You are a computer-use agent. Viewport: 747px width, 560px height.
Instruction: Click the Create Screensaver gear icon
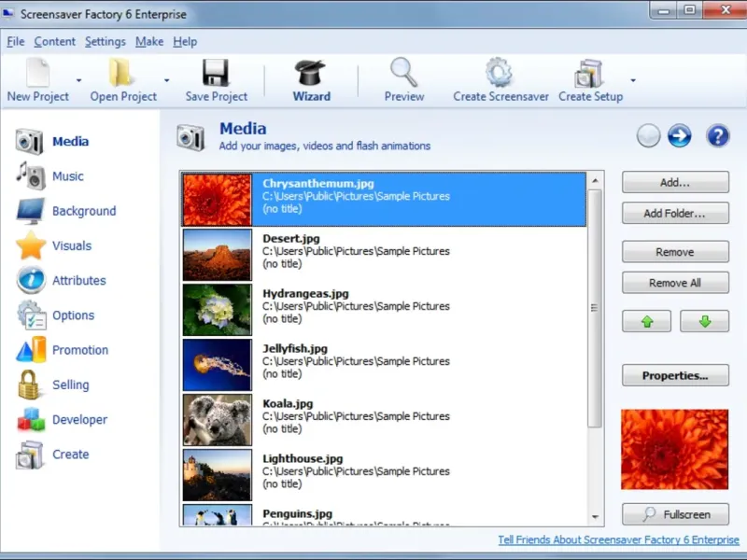500,73
